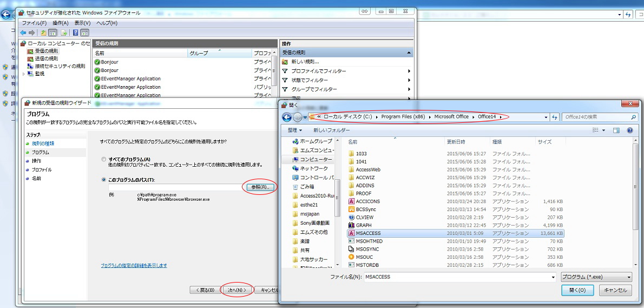Toggle the console tree icon in firewall toolbar

tap(52, 33)
